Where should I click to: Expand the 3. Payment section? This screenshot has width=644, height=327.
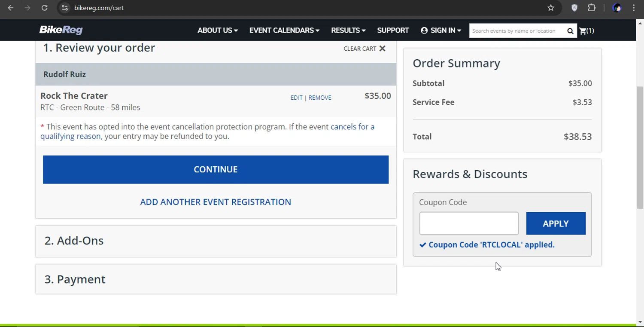(216, 279)
